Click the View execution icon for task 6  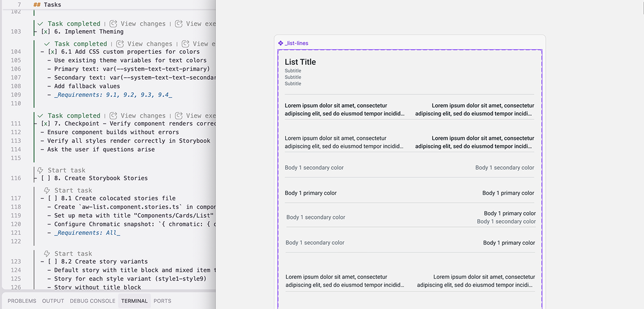(178, 24)
